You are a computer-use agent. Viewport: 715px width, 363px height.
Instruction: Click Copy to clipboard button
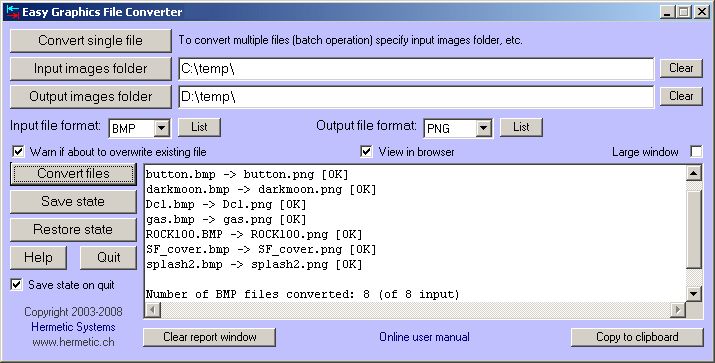point(637,337)
